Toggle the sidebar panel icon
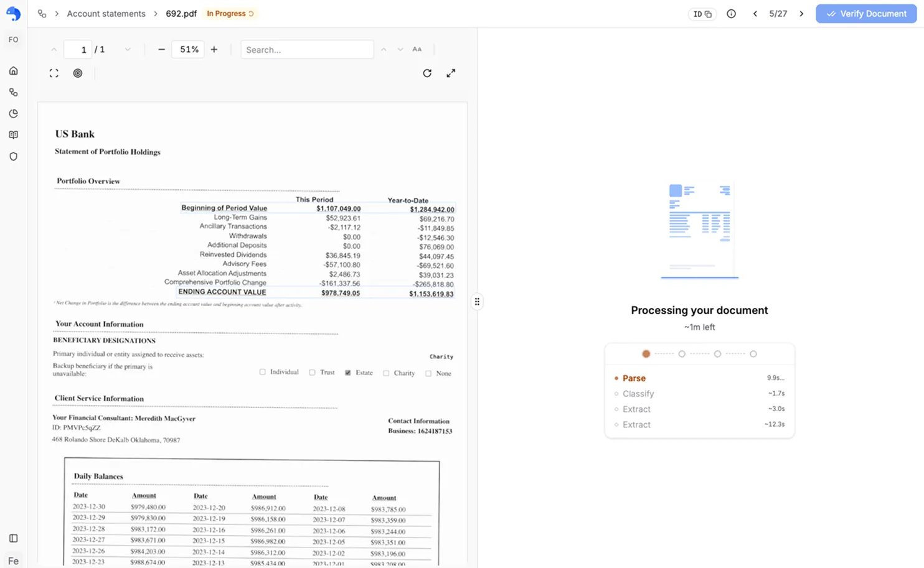This screenshot has width=924, height=568. click(x=13, y=538)
